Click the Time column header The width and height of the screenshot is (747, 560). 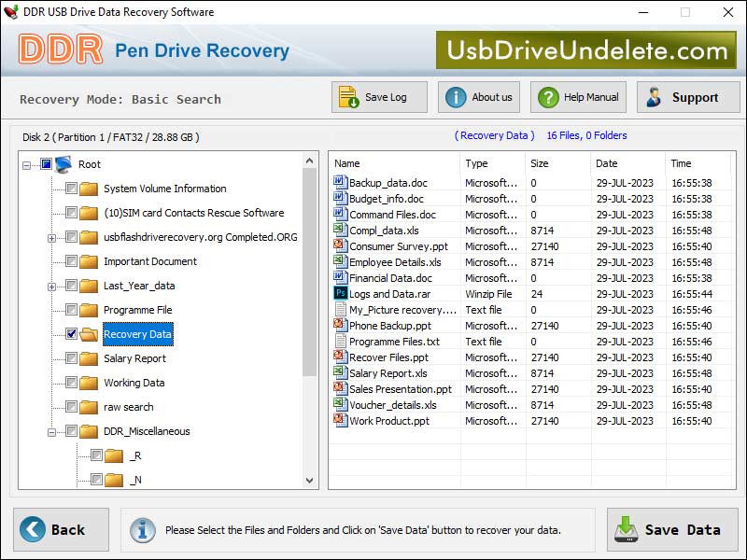(698, 163)
